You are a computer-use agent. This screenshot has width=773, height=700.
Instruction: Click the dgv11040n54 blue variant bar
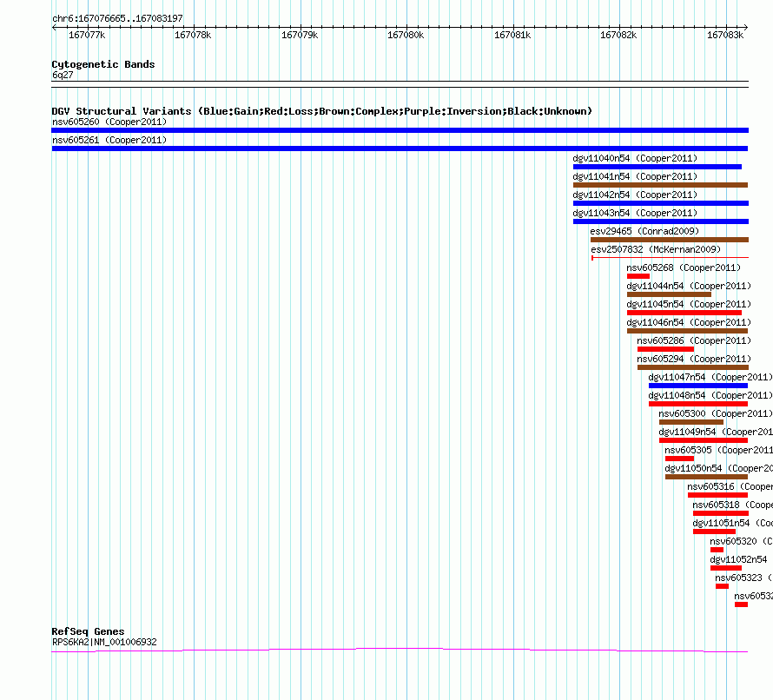(657, 167)
